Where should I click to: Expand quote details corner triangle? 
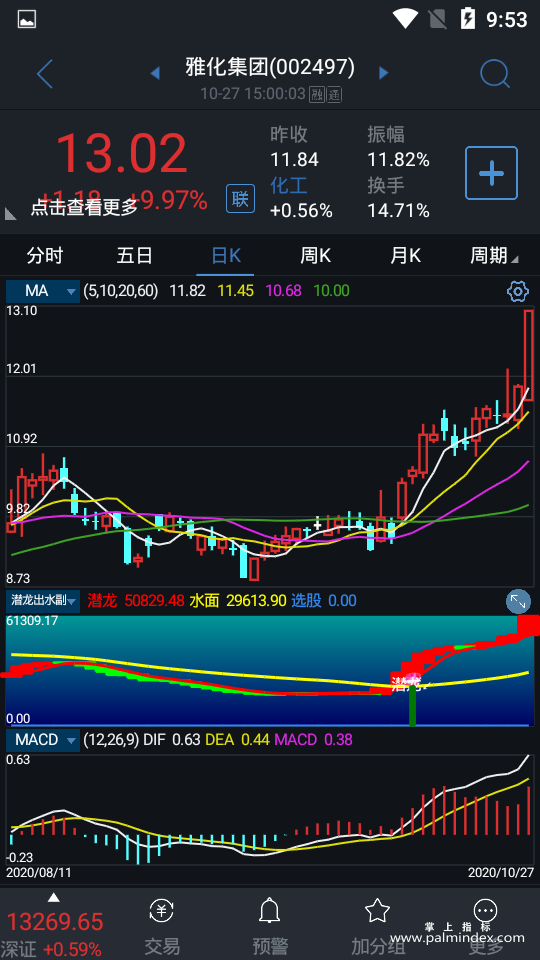click(x=11, y=214)
